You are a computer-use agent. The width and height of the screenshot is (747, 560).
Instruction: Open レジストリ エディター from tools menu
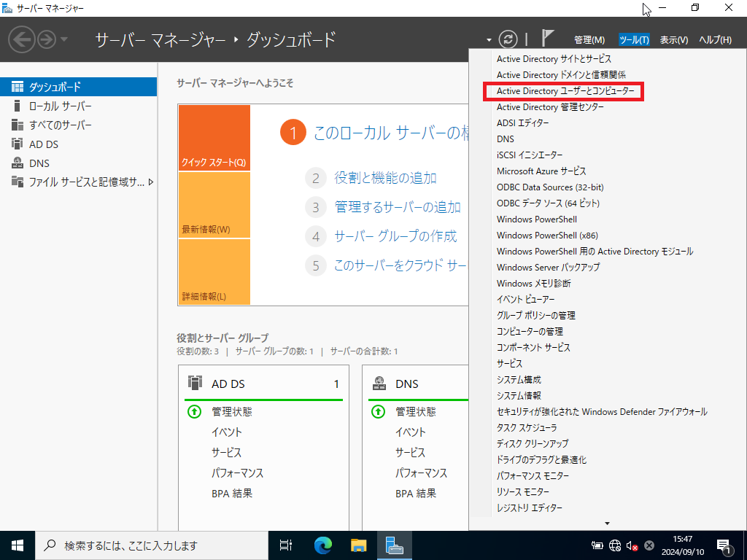click(530, 507)
